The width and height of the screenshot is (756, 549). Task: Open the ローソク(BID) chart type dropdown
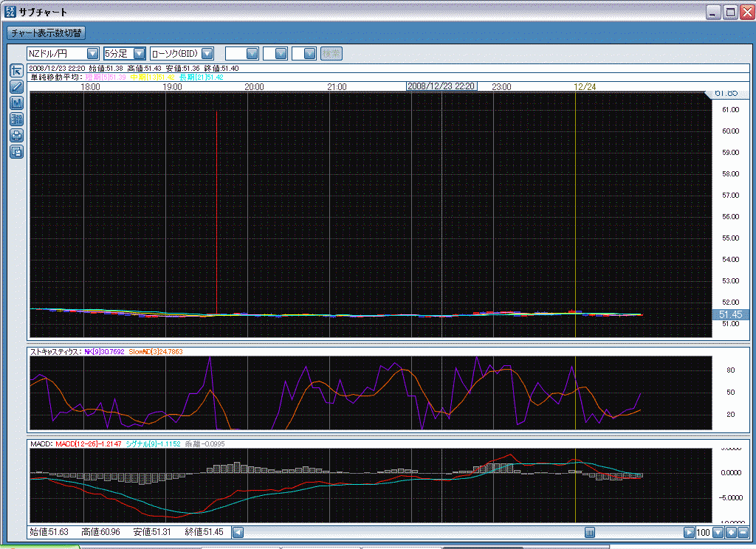tap(207, 53)
